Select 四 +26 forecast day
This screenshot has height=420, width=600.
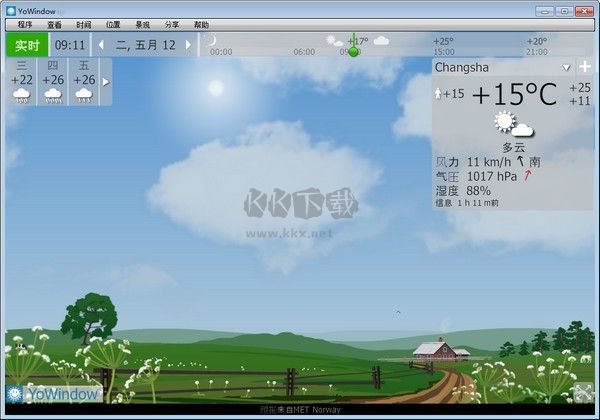[x=53, y=81]
